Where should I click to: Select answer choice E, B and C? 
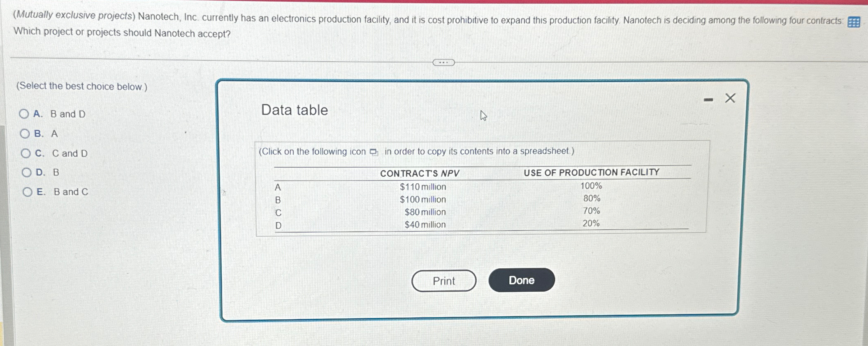pos(27,191)
